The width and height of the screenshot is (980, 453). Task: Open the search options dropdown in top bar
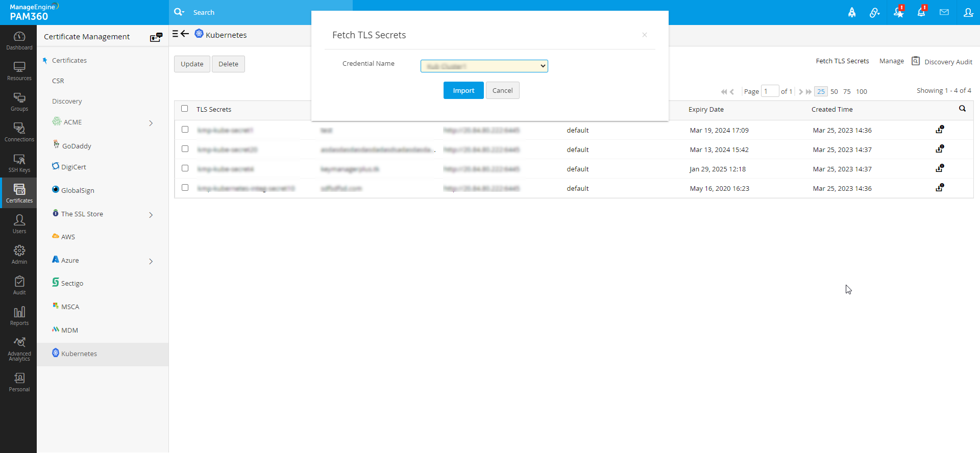click(179, 12)
